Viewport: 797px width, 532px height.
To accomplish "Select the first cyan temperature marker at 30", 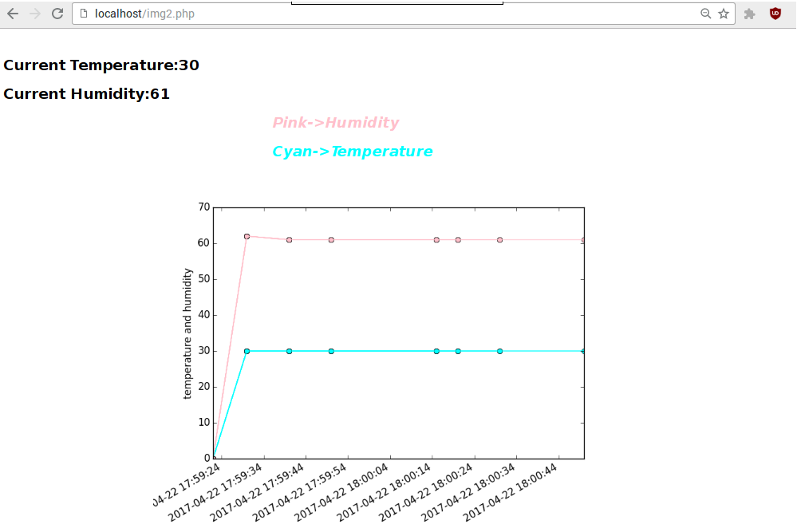I will pyautogui.click(x=247, y=351).
